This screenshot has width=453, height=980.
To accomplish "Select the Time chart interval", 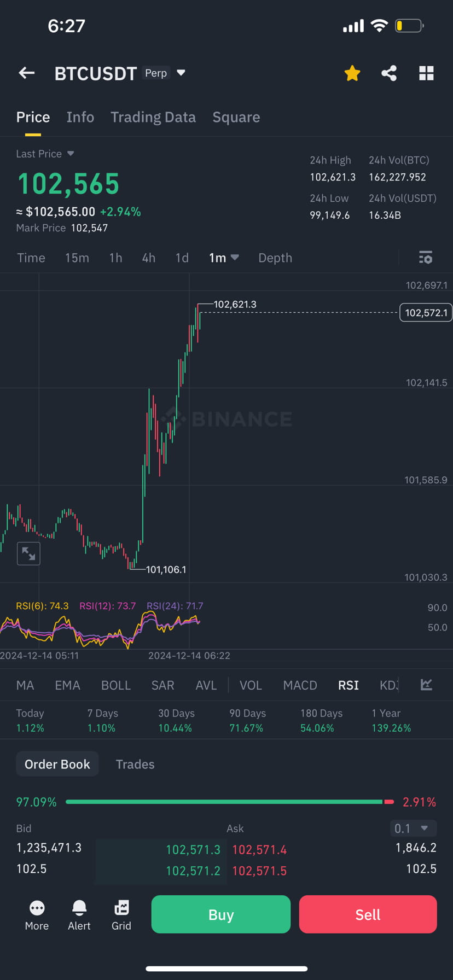I will point(31,258).
